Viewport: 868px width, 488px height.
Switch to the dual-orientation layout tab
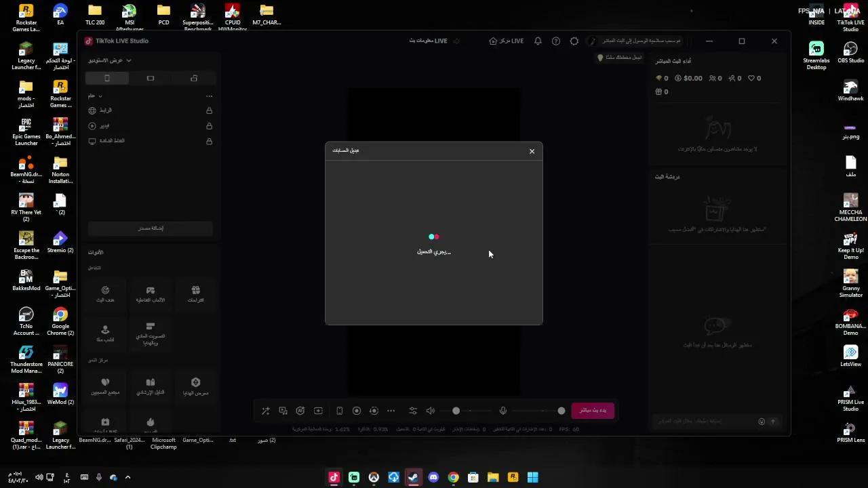tap(194, 79)
